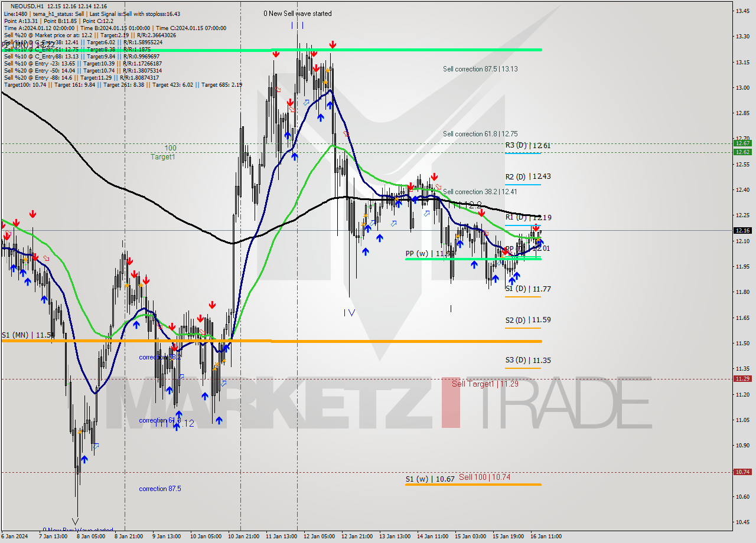Image resolution: width=756 pixels, height=543 pixels.
Task: Click the current price 12.16 axis tag
Action: [742, 230]
